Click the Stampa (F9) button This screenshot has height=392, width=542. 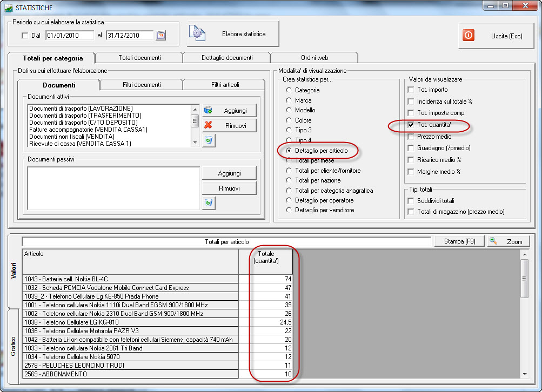459,241
